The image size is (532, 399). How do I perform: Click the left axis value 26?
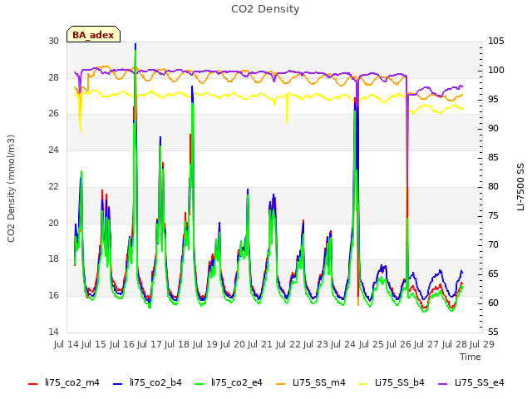[53, 114]
